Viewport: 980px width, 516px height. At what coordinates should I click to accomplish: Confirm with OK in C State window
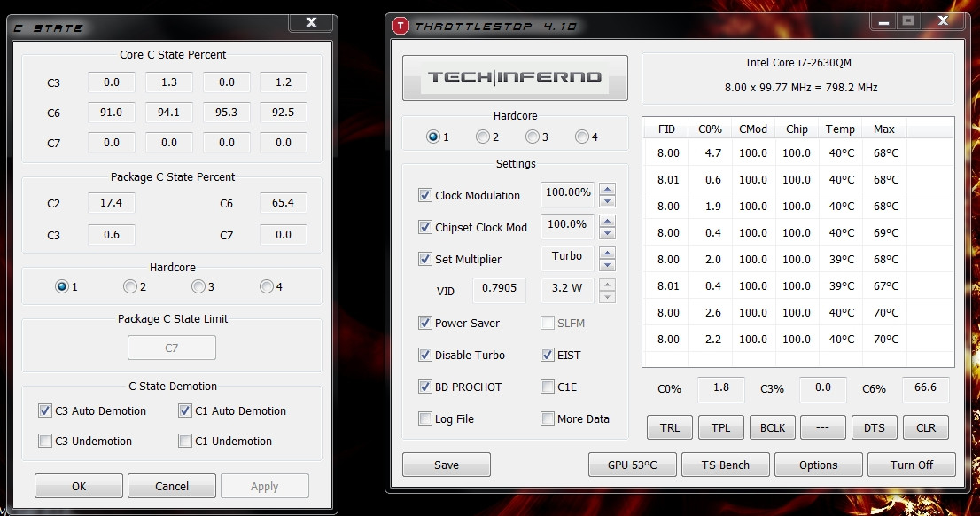point(79,486)
